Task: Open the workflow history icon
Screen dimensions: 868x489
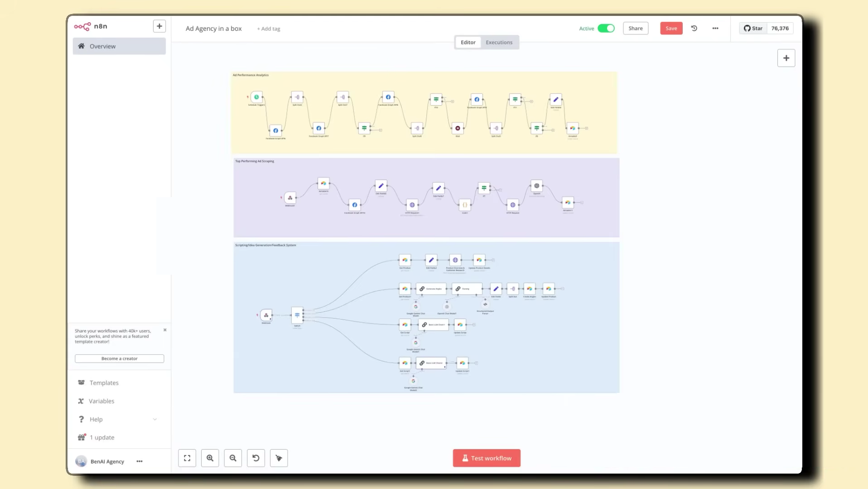Action: 694,28
